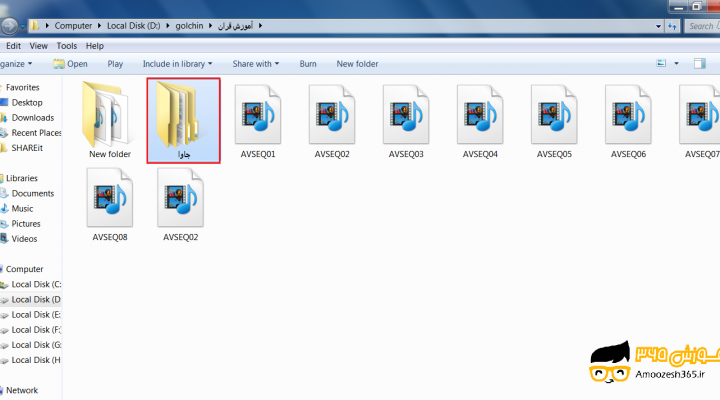
Task: Click the Network icon in sidebar
Action: [2, 390]
